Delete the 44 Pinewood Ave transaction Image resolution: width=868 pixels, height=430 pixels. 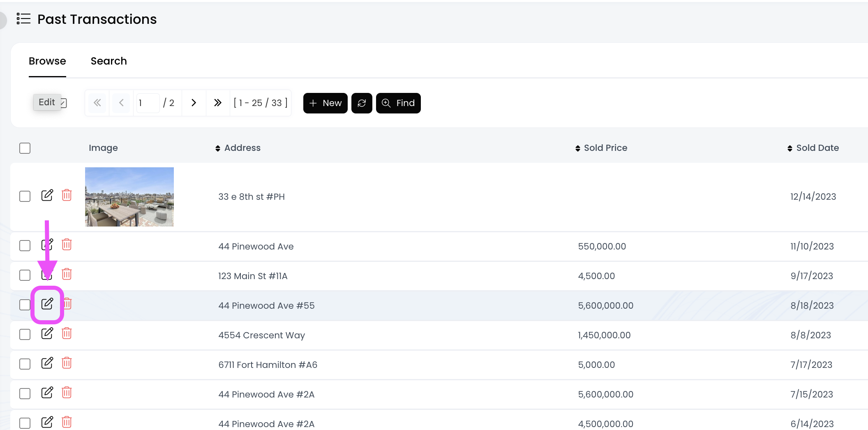[x=67, y=245]
